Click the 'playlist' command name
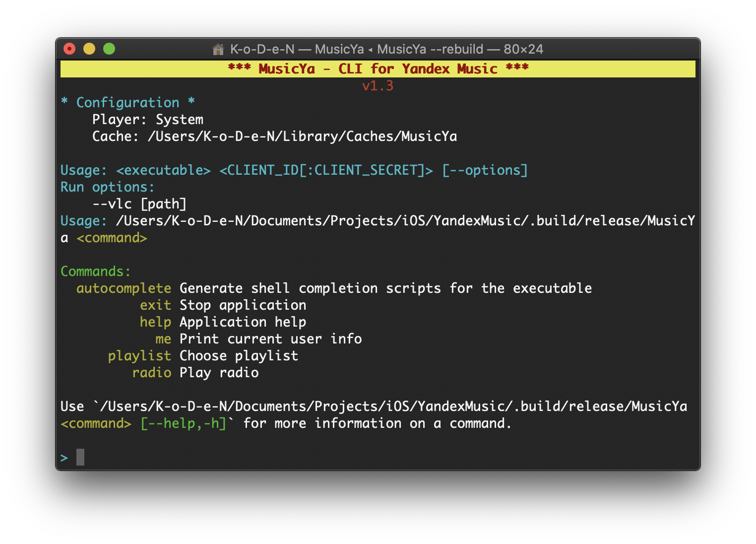The height and width of the screenshot is (544, 756). pos(140,356)
